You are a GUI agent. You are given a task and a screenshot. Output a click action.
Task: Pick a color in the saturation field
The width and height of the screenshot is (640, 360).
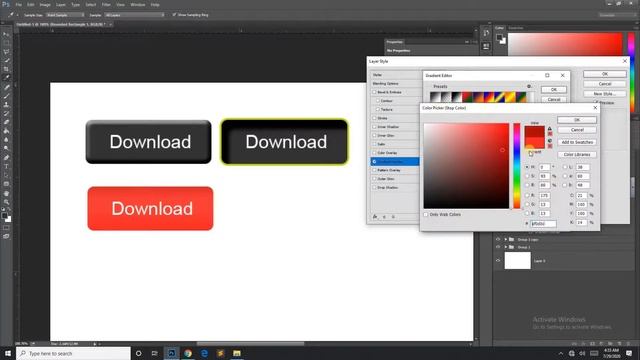466,166
